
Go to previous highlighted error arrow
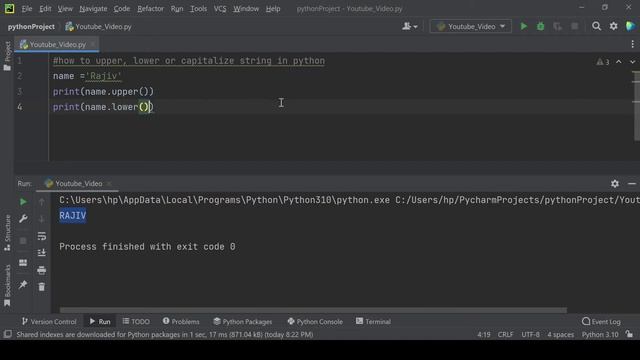(x=619, y=62)
